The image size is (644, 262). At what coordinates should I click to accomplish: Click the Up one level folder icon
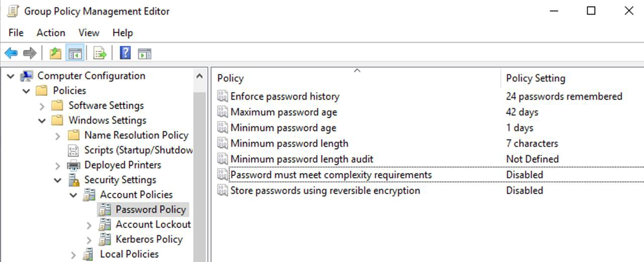tap(55, 53)
